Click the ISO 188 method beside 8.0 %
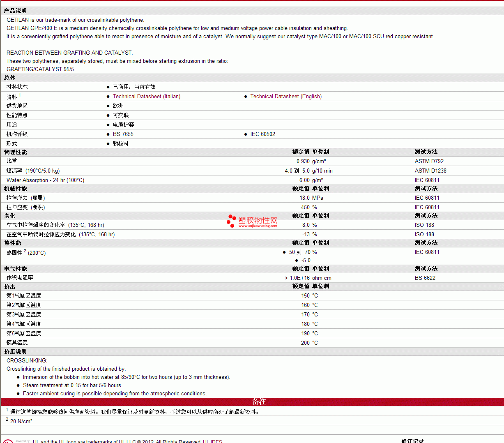The image size is (504, 443). 424,225
